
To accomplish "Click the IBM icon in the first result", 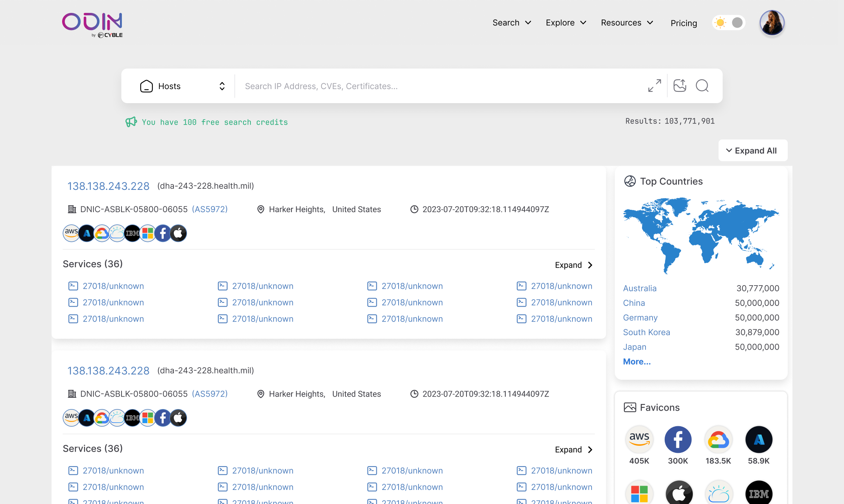I will pyautogui.click(x=132, y=233).
